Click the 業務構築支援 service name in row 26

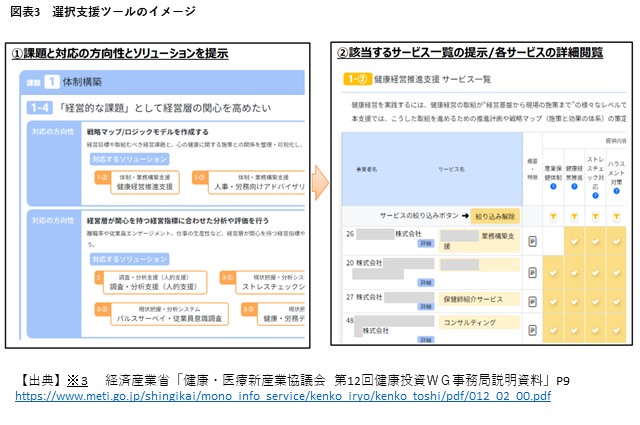point(480,241)
